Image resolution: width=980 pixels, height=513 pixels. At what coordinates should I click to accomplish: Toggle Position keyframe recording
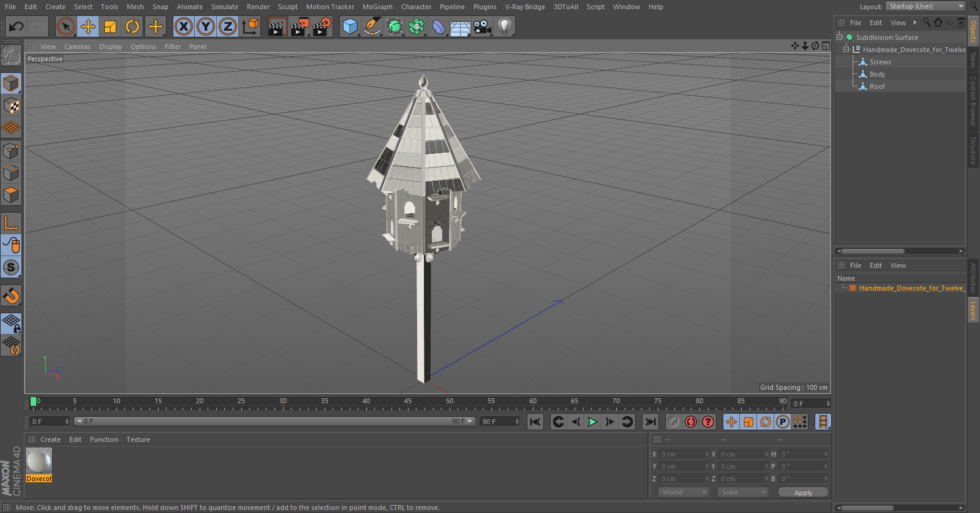[731, 422]
